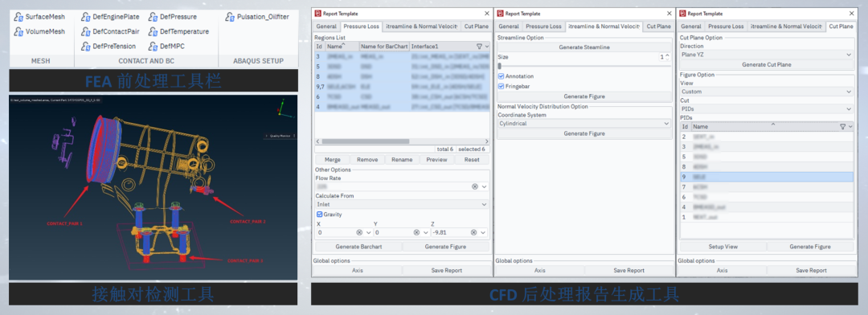Viewport: 868px width, 315px height.
Task: Launch the VolumeMesh tool
Action: pyautogui.click(x=40, y=31)
